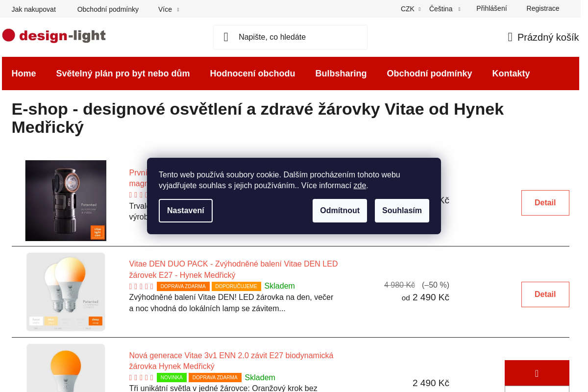Click crossed-out price 4 980 Kč
Screen dimensions: 588x392
399,285
